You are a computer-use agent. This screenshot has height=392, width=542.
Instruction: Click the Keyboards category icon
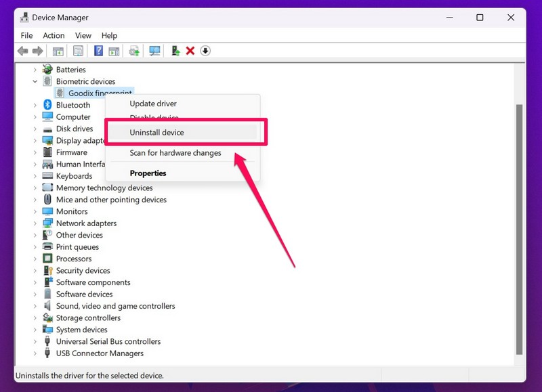(x=47, y=175)
